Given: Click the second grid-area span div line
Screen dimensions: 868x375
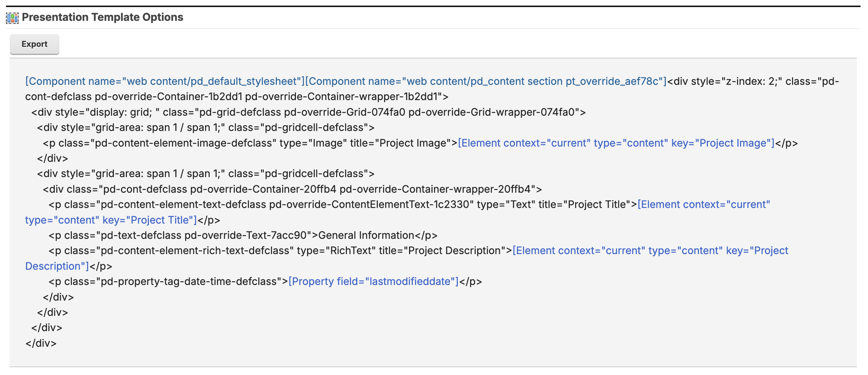Looking at the screenshot, I should (x=205, y=173).
